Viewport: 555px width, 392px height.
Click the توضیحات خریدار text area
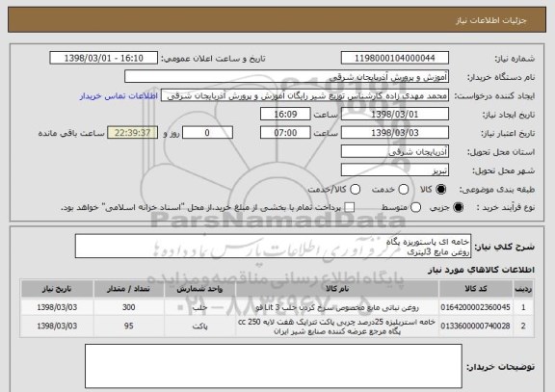274,366
